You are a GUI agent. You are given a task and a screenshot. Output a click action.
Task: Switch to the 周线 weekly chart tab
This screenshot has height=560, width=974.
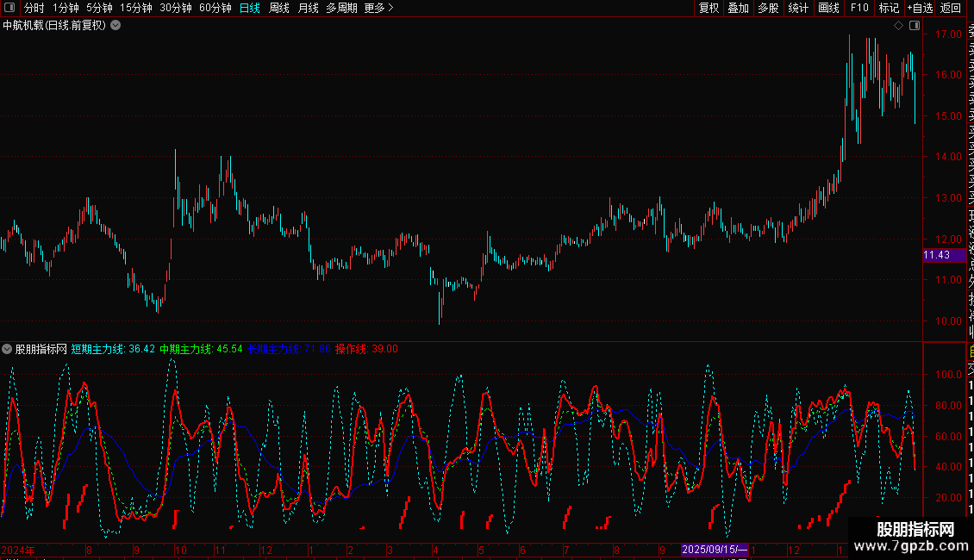[x=279, y=8]
